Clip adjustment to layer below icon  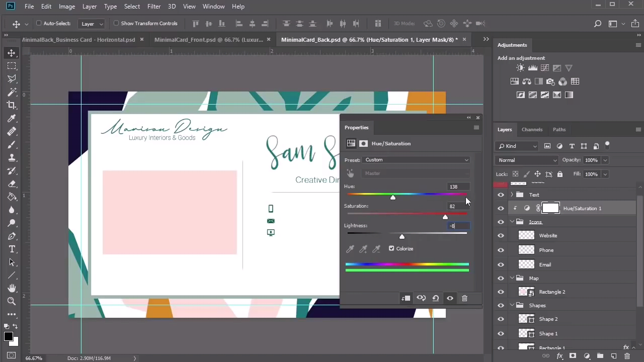tap(406, 298)
